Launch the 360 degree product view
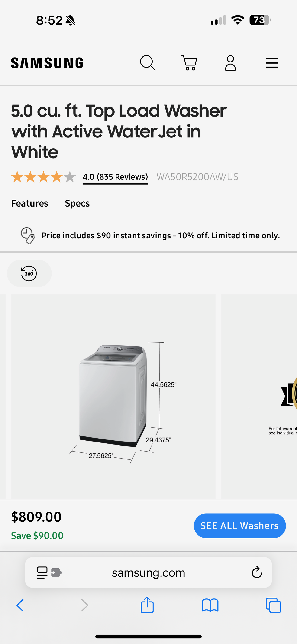Viewport: 297px width, 644px height. point(29,273)
